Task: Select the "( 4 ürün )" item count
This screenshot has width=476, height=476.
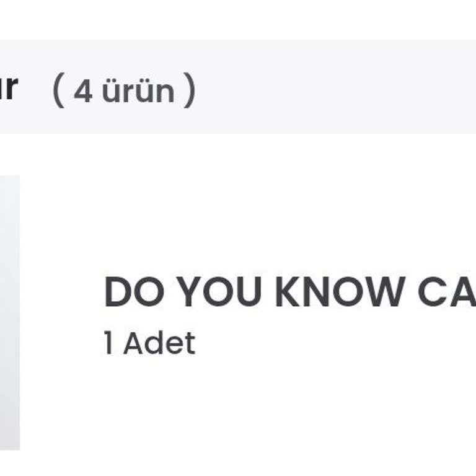Action: tap(124, 90)
